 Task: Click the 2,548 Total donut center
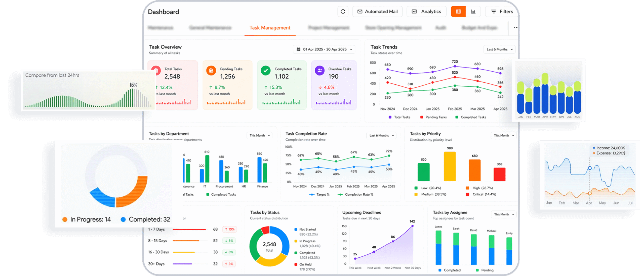point(269,246)
